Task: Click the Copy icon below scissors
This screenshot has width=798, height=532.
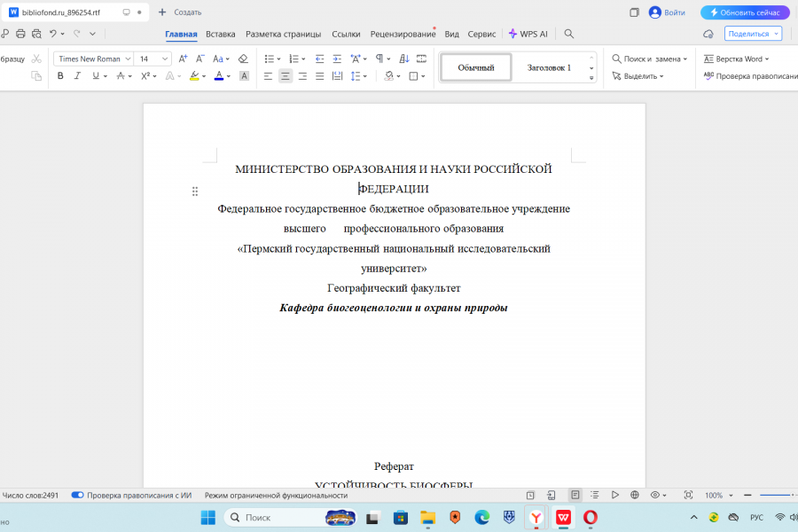Action: coord(36,76)
